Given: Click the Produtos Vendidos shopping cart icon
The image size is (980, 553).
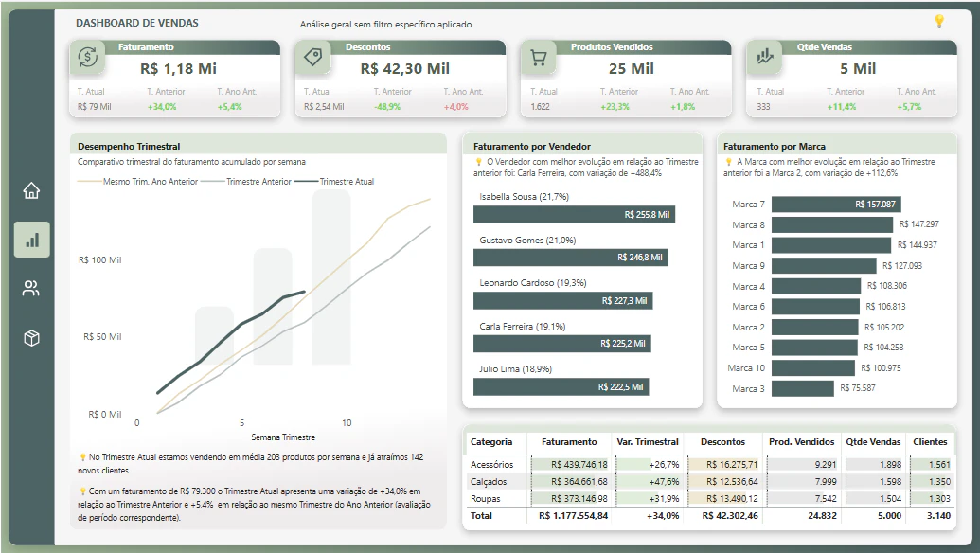Looking at the screenshot, I should coord(538,58).
